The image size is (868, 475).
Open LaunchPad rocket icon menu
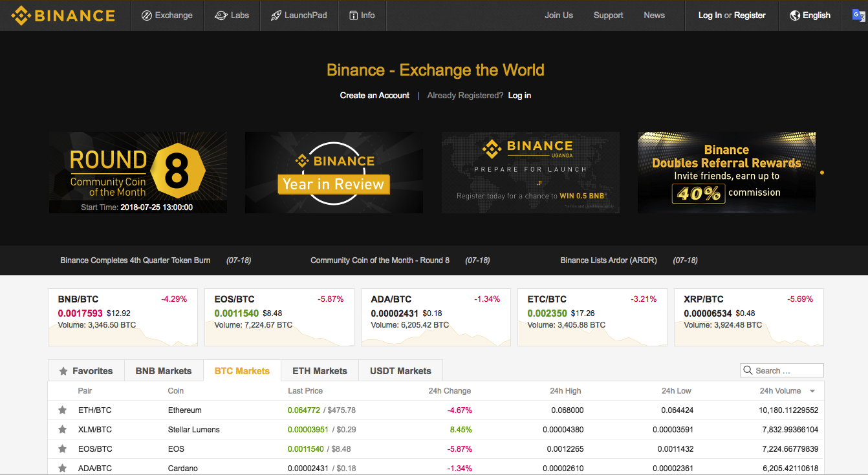(x=276, y=16)
